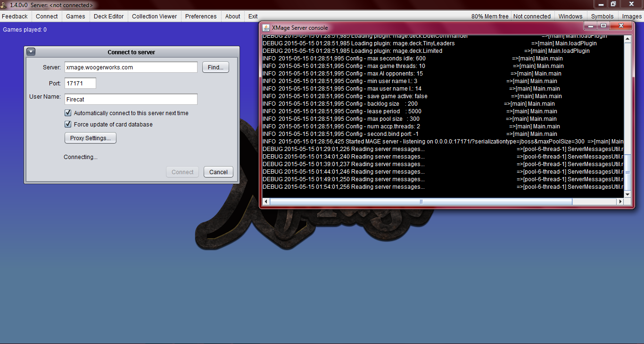Click Exit in the toolbar
The width and height of the screenshot is (644, 344).
tap(253, 16)
